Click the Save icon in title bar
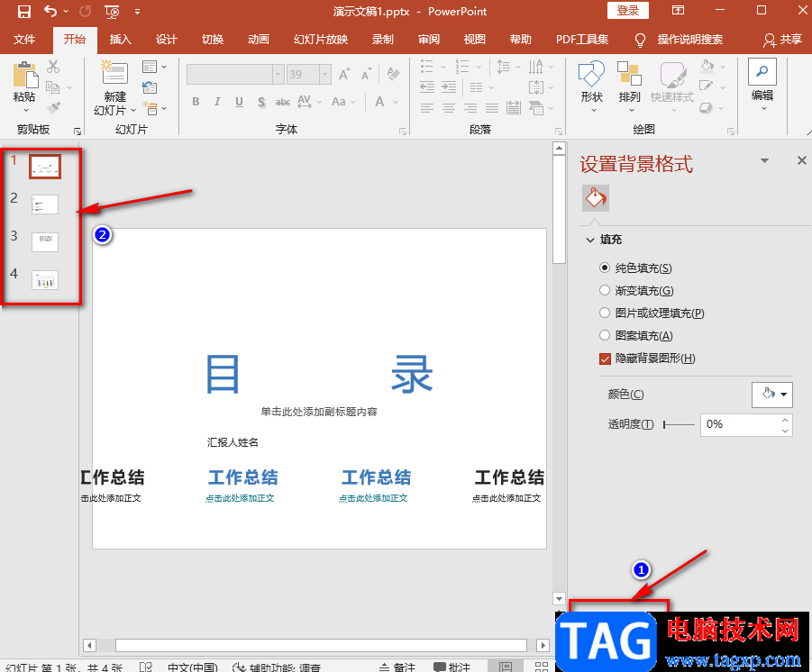Viewport: 812px width, 672px height. (24, 12)
